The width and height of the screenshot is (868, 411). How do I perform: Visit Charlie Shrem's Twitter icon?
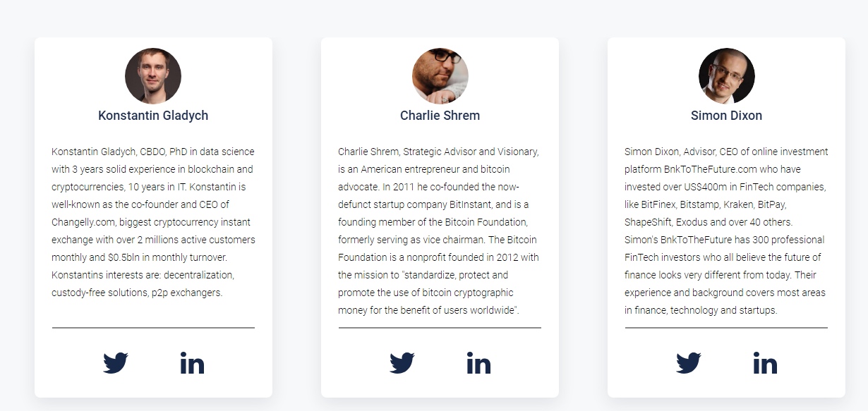(x=402, y=363)
